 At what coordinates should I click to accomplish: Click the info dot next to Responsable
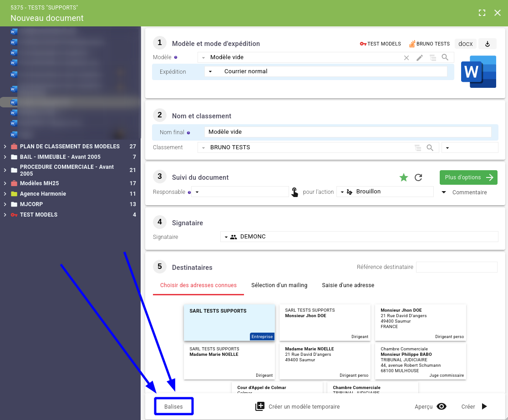click(x=189, y=192)
